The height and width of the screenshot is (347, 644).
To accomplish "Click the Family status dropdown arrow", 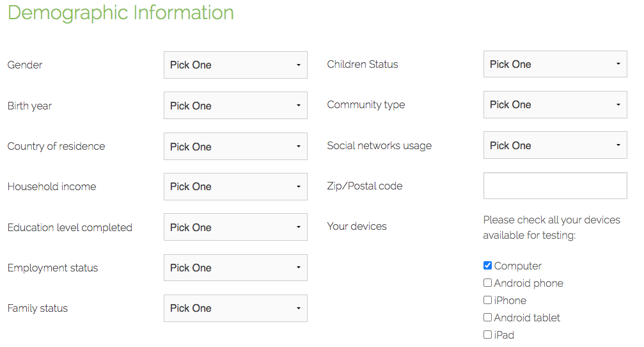I will pyautogui.click(x=298, y=309).
